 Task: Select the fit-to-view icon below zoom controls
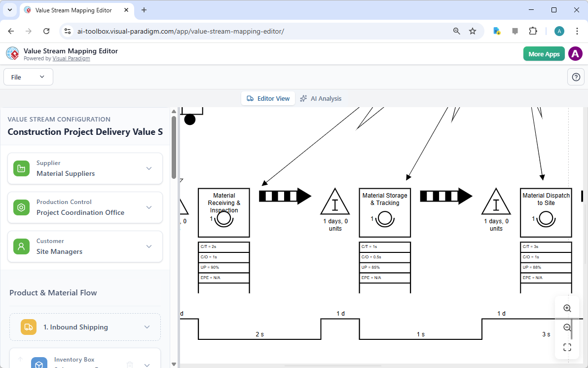coord(567,347)
